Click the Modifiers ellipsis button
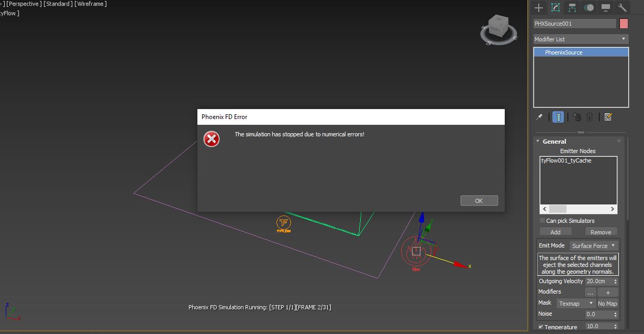 tap(590, 293)
